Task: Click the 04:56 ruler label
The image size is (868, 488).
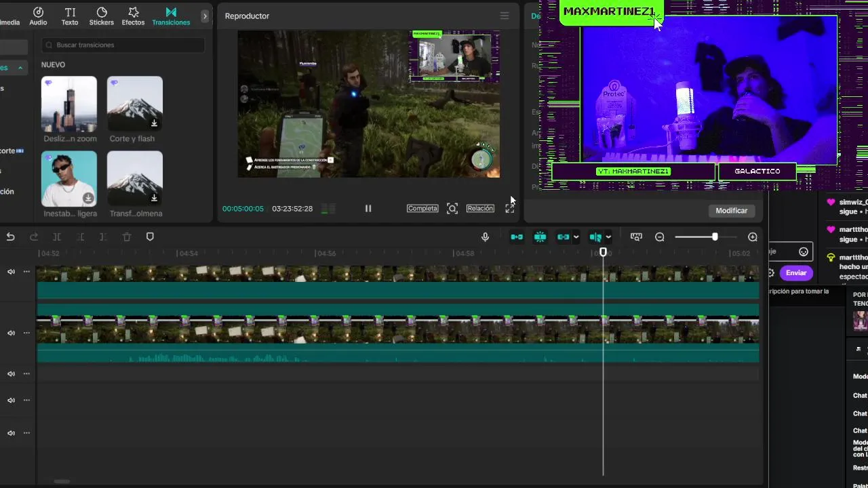Action: (x=326, y=253)
